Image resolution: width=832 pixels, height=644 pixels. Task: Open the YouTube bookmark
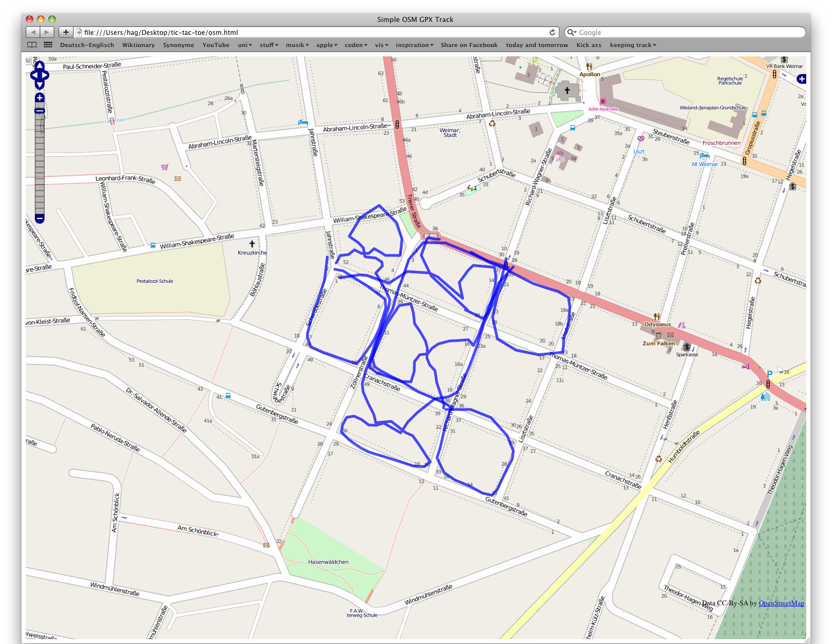(x=216, y=45)
